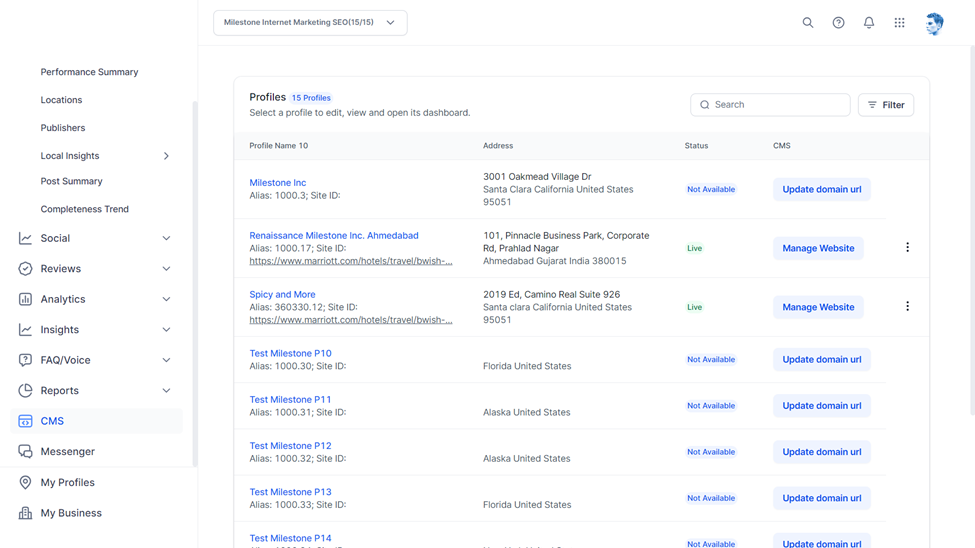975x548 pixels.
Task: Open more options for Spicy and More
Action: click(x=907, y=306)
